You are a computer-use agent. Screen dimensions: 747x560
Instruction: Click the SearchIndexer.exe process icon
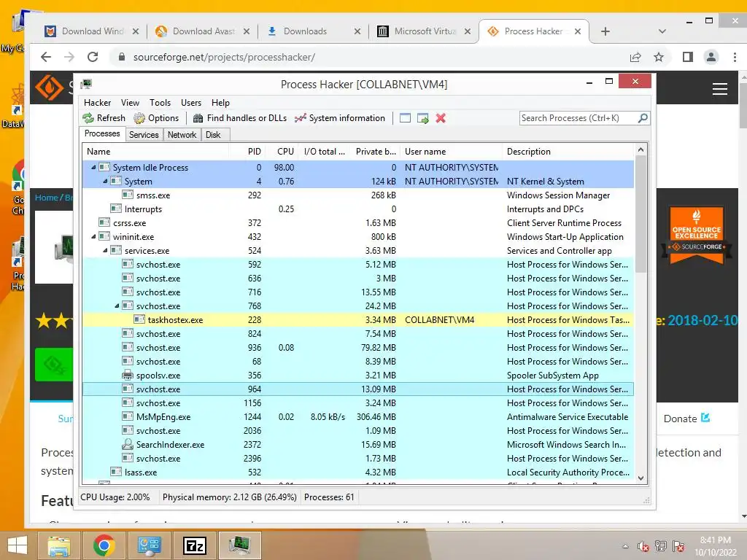coord(128,444)
